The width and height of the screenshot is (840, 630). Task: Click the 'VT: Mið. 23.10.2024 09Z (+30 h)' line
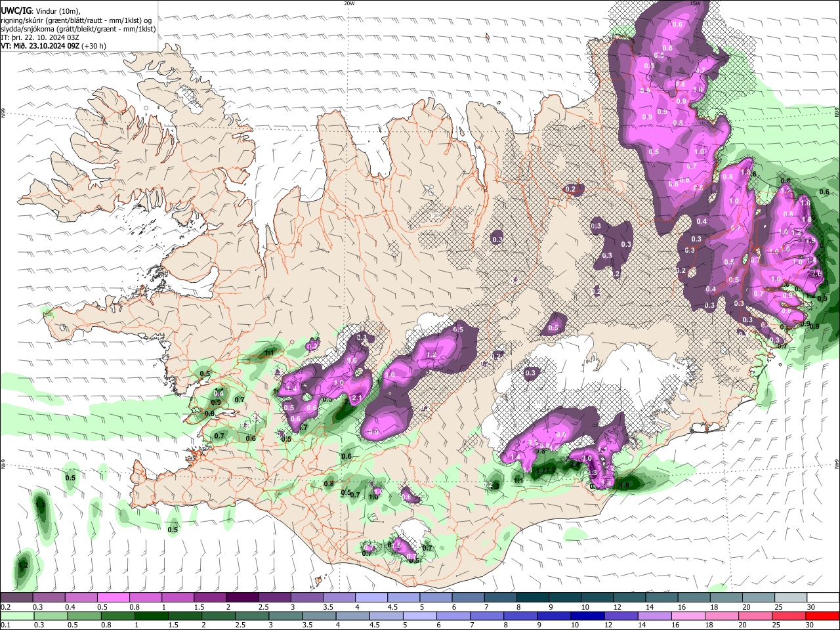(x=53, y=46)
